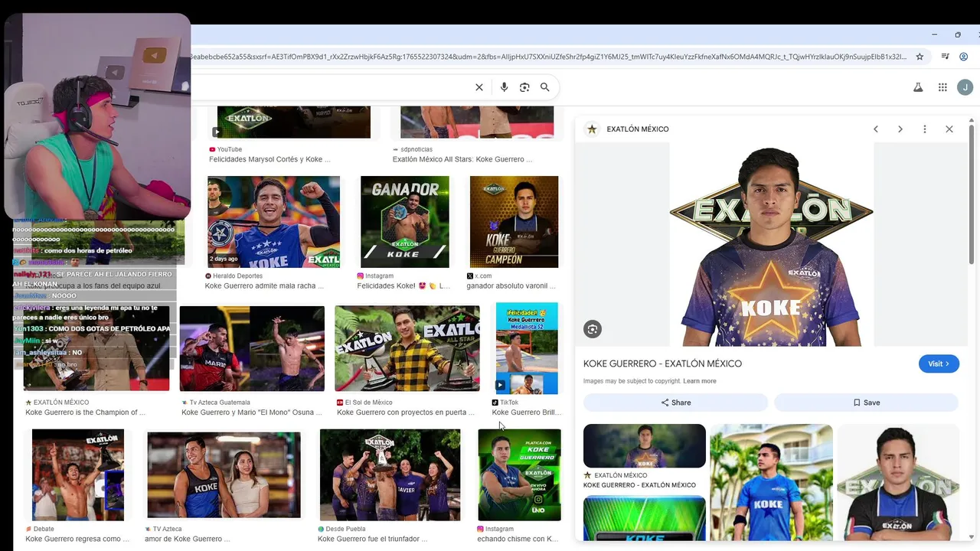Click related image of Koke in black apron
Screen dimensions: 980x551
pos(897,482)
